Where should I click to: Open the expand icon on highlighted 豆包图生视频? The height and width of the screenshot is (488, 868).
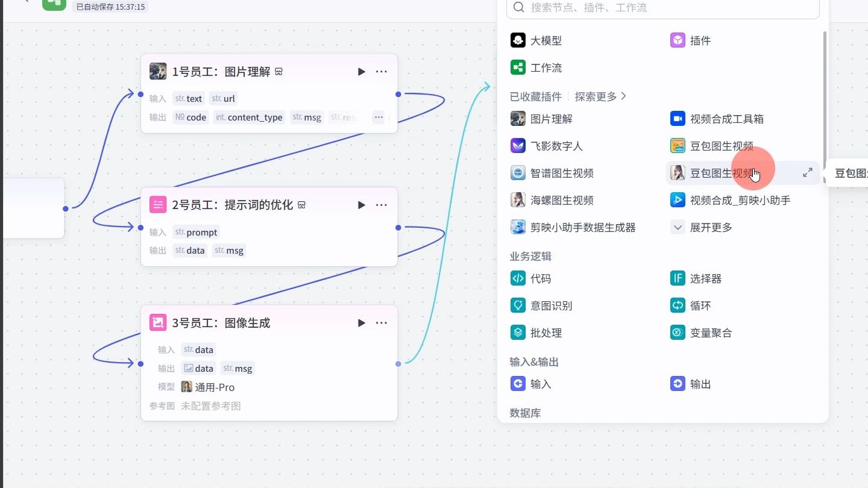(808, 173)
